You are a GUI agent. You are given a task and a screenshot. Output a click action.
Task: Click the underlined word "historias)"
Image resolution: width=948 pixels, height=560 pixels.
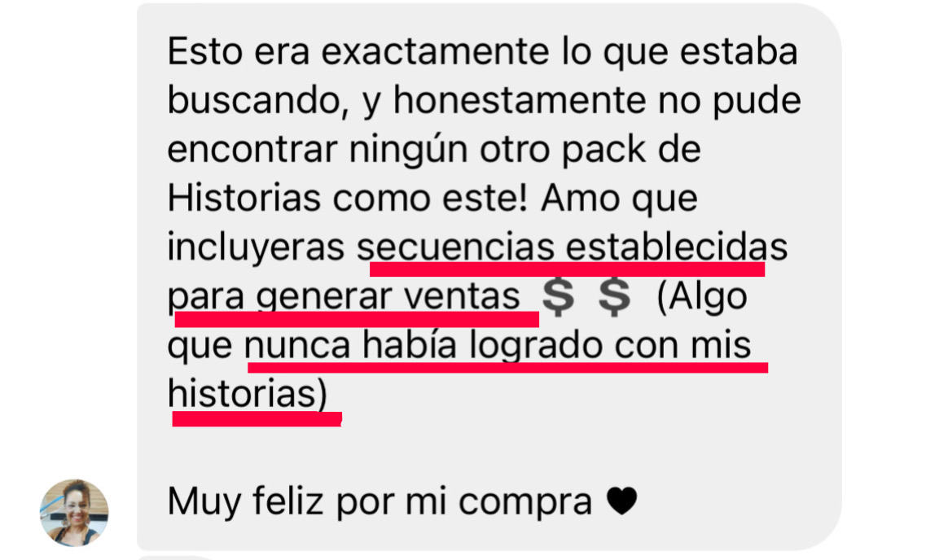(248, 394)
